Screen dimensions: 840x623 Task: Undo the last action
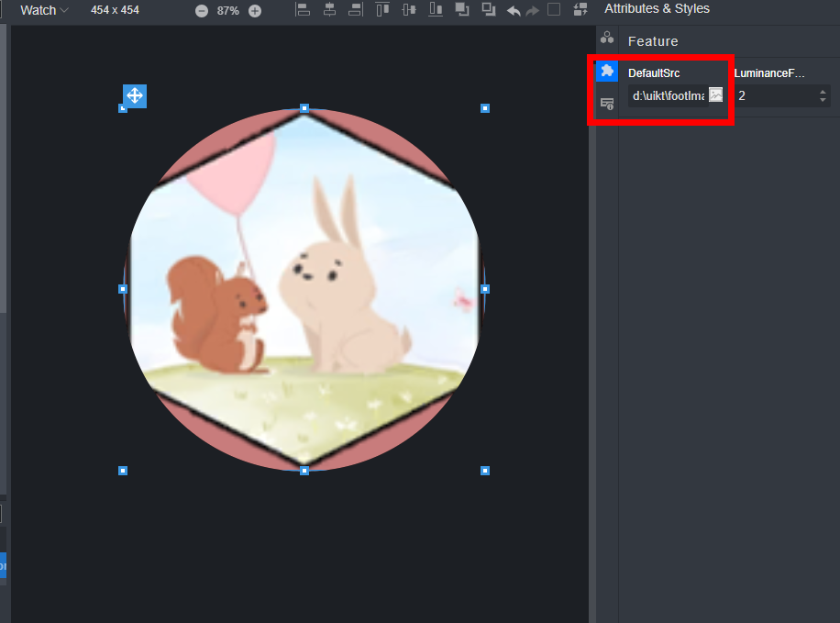pos(514,11)
